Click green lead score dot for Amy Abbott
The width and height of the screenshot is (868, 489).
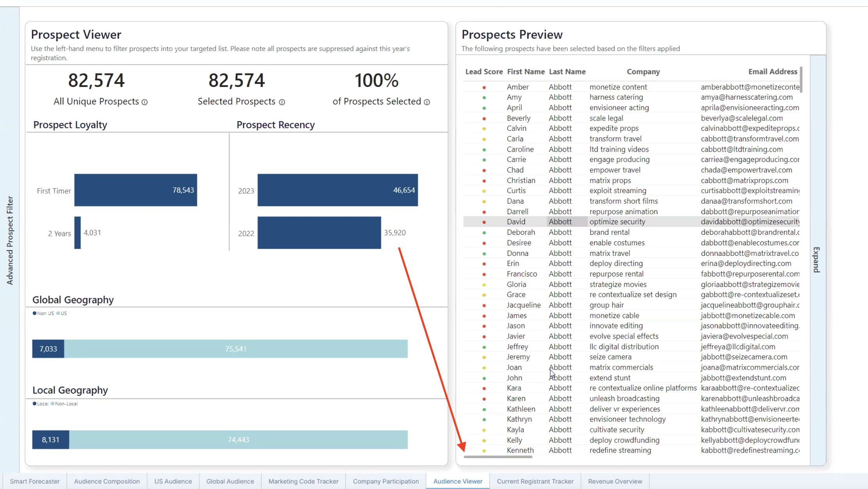[484, 97]
